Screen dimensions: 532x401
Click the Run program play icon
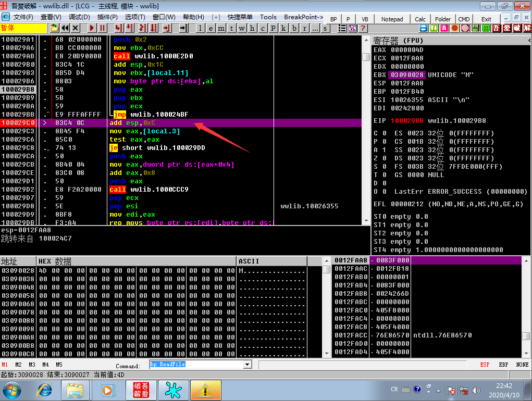(x=92, y=28)
